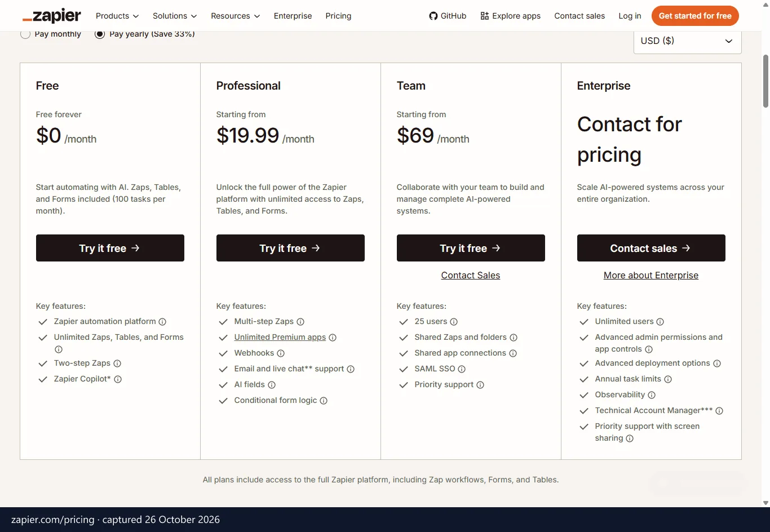This screenshot has height=532, width=770.
Task: Open the USD ($) currency dropdown
Action: click(x=688, y=41)
